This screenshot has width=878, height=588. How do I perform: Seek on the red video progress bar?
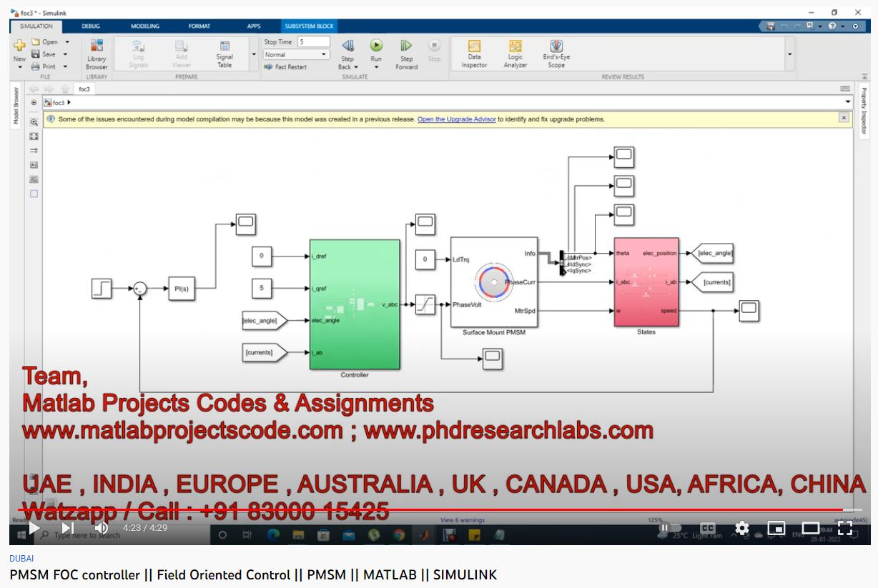coord(429,510)
